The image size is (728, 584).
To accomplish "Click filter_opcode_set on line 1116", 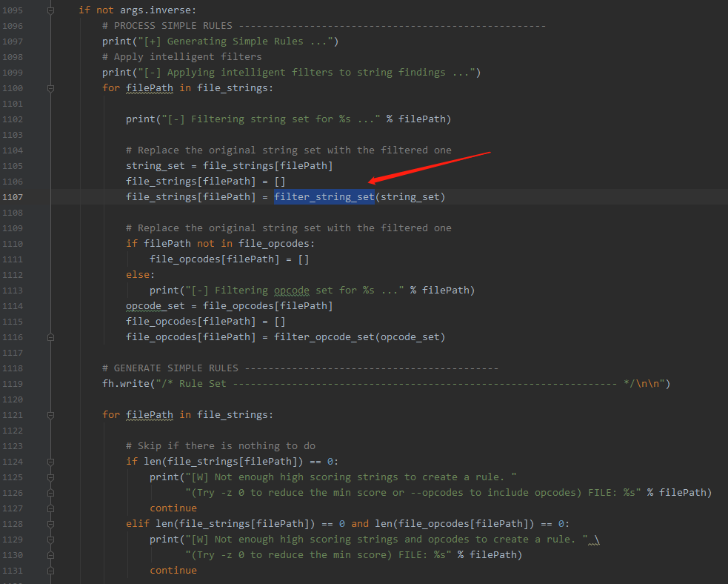I will (324, 336).
